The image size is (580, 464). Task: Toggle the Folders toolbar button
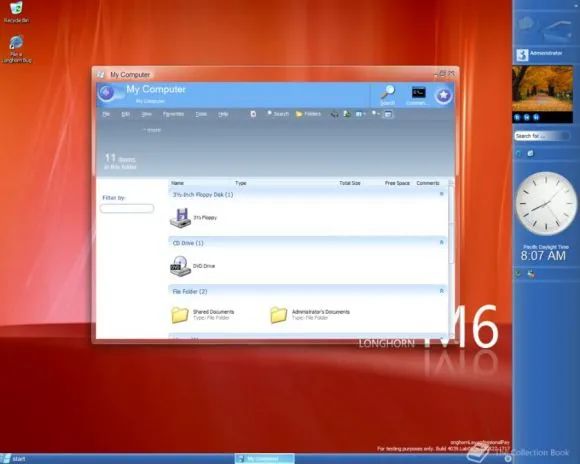[x=308, y=114]
